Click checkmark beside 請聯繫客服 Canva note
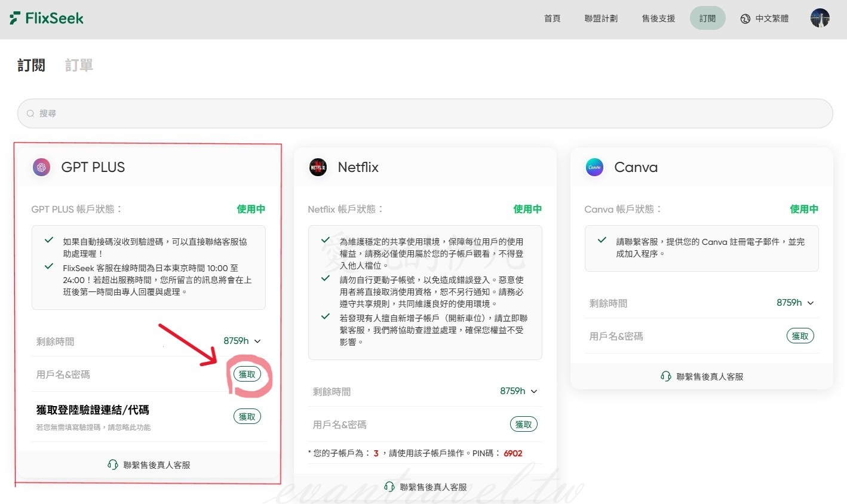 (x=602, y=240)
